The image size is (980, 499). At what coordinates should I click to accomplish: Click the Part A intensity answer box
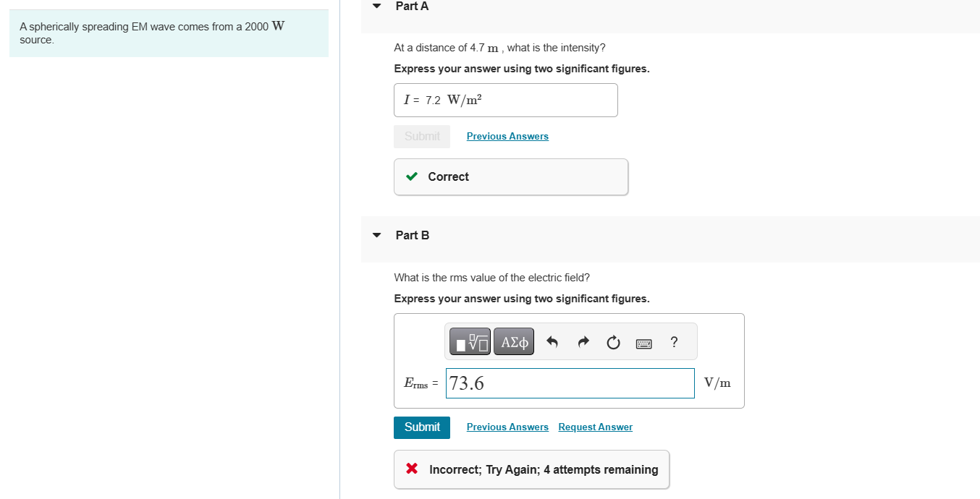[x=505, y=101]
